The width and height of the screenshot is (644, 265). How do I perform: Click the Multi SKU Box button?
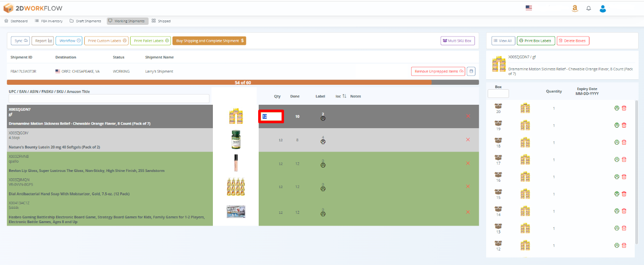coord(457,41)
